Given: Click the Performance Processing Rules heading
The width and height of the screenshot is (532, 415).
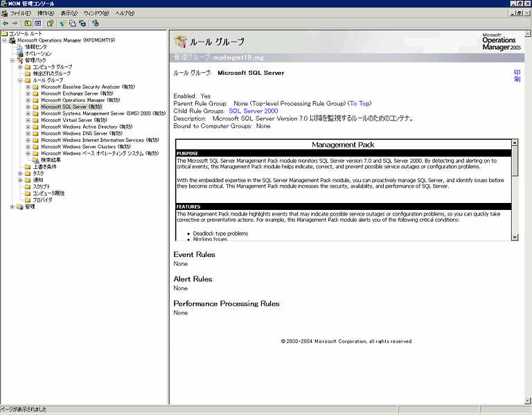Looking at the screenshot, I should click(227, 303).
